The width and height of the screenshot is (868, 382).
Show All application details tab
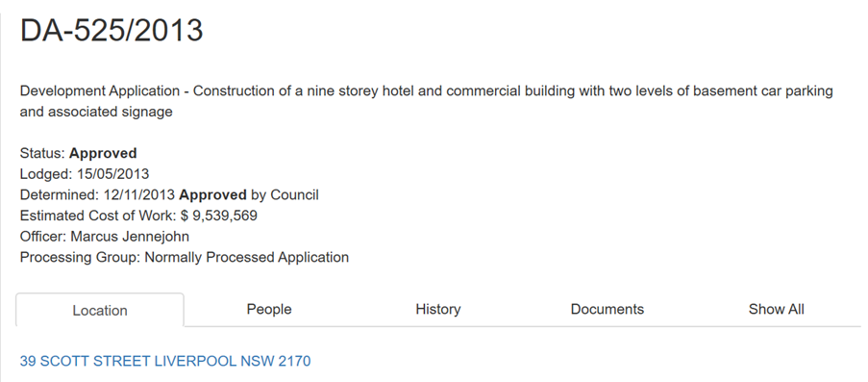776,310
